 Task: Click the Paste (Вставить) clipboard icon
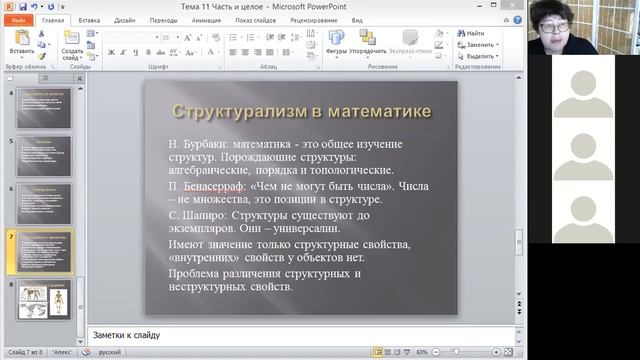tap(22, 38)
